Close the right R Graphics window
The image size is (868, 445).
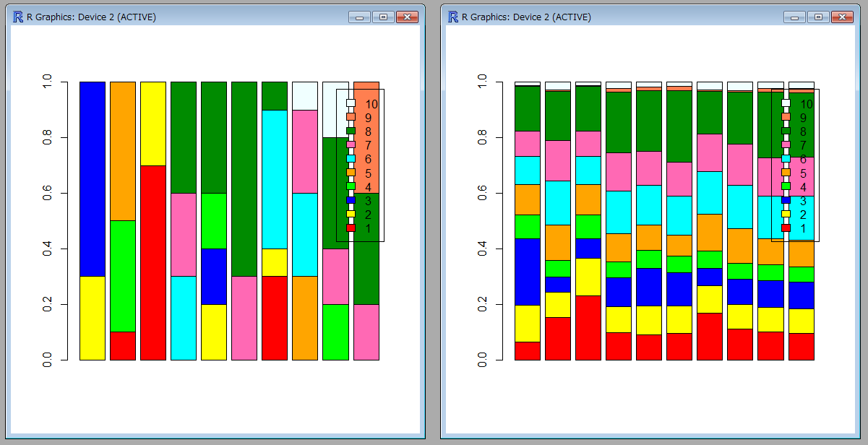[842, 17]
